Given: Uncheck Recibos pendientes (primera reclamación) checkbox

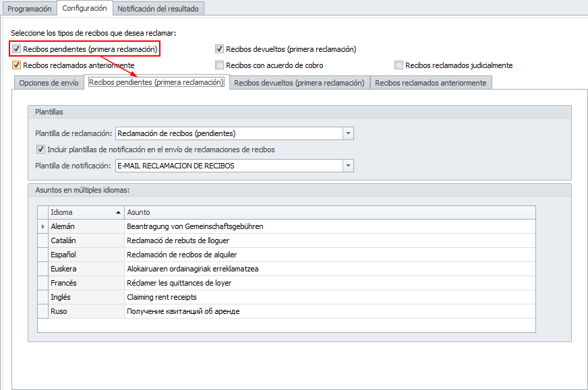Looking at the screenshot, I should pos(16,48).
